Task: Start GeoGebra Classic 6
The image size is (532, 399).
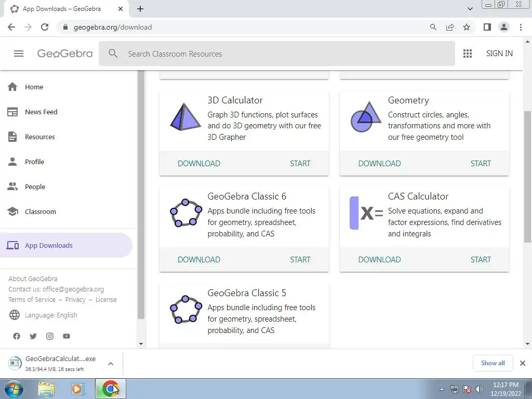Action: pyautogui.click(x=300, y=259)
